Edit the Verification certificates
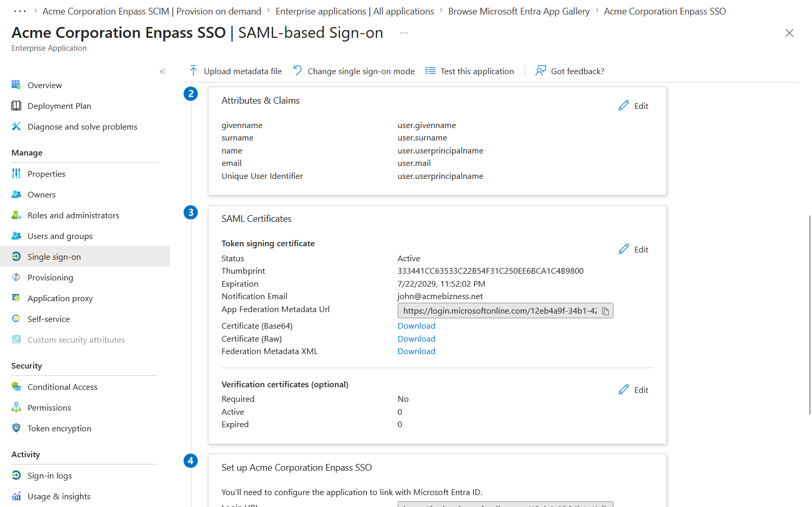 pos(634,390)
